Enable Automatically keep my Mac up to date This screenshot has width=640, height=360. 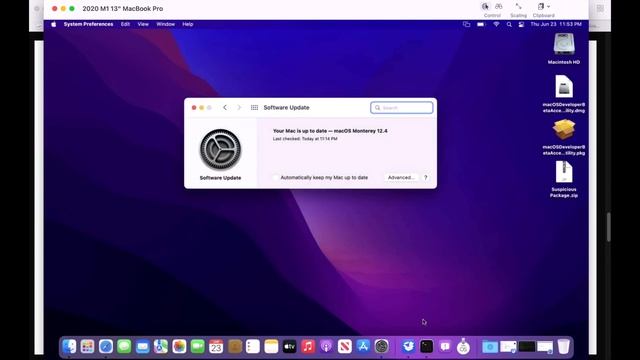coord(276,178)
